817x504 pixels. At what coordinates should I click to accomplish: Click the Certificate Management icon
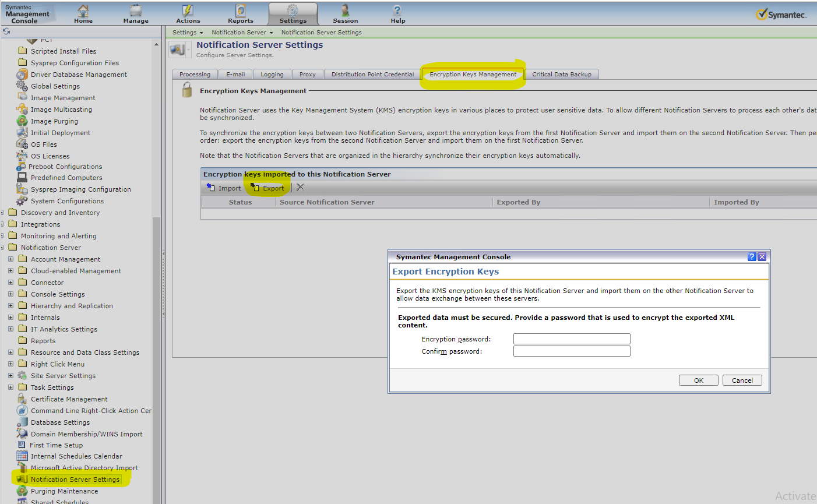[22, 399]
